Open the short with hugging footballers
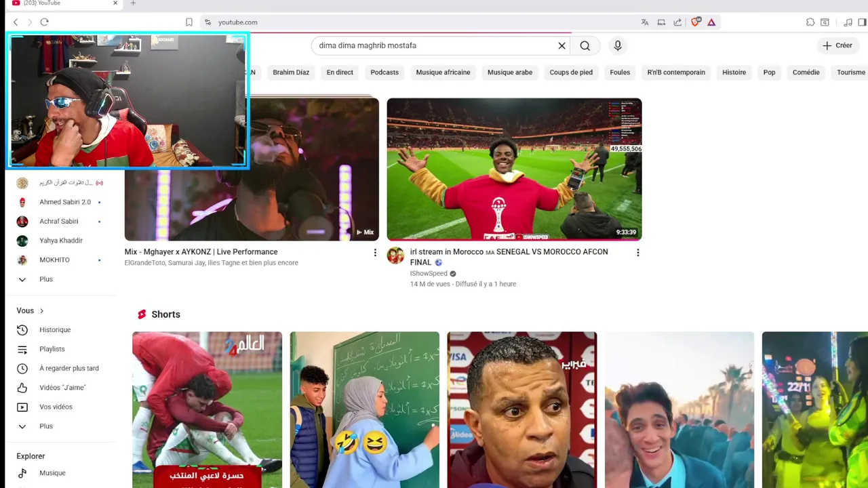Screen dimensions: 868x488 click(207, 409)
